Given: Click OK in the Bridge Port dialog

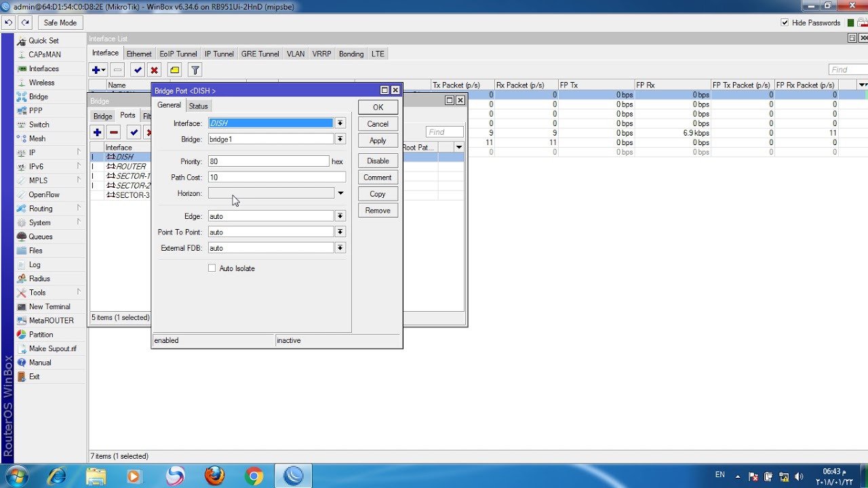Looking at the screenshot, I should [378, 107].
